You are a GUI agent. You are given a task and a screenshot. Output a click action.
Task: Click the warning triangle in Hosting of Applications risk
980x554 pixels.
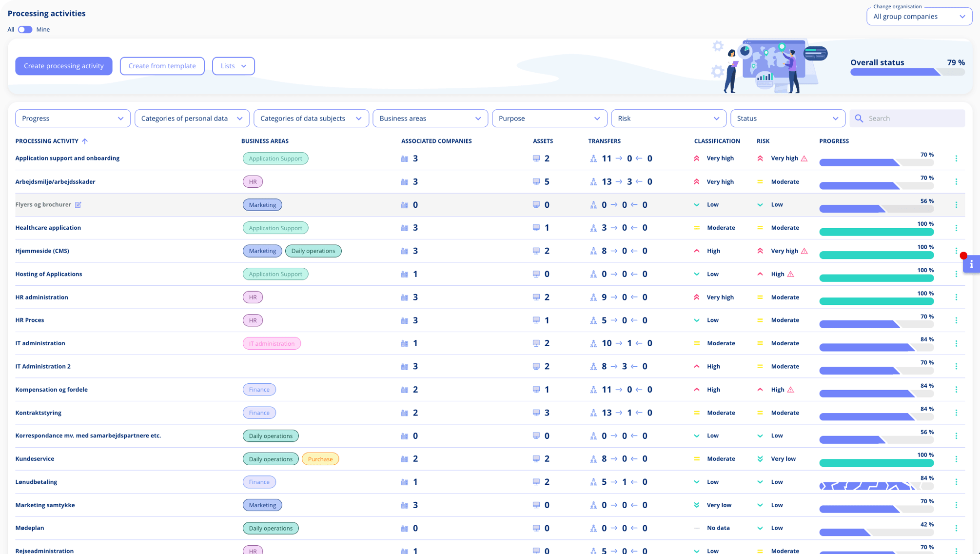coord(791,274)
